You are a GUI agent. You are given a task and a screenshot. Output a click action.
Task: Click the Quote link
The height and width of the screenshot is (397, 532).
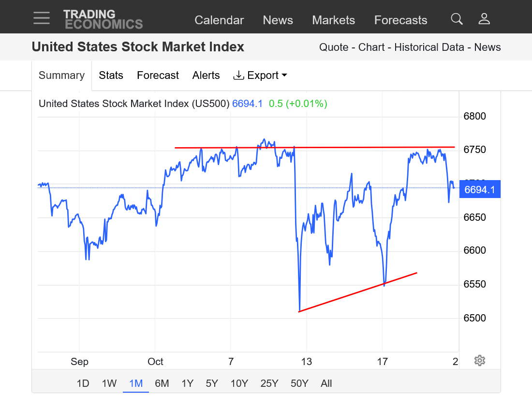(x=334, y=47)
